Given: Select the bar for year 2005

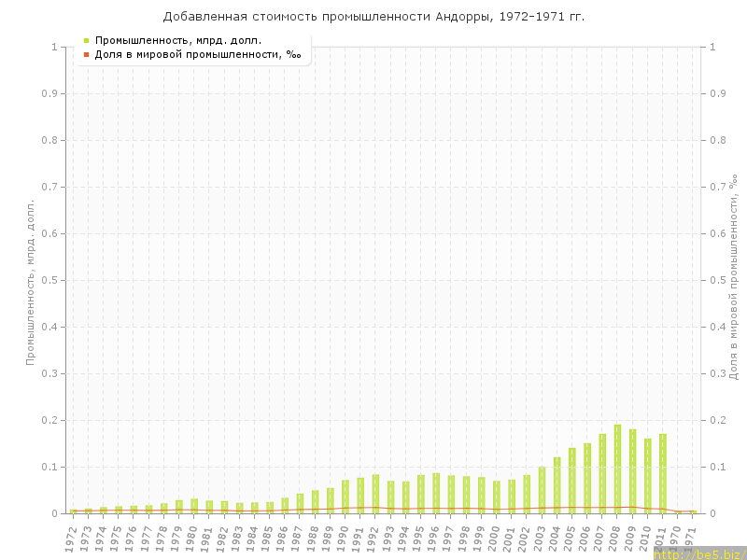Looking at the screenshot, I should pyautogui.click(x=572, y=481).
